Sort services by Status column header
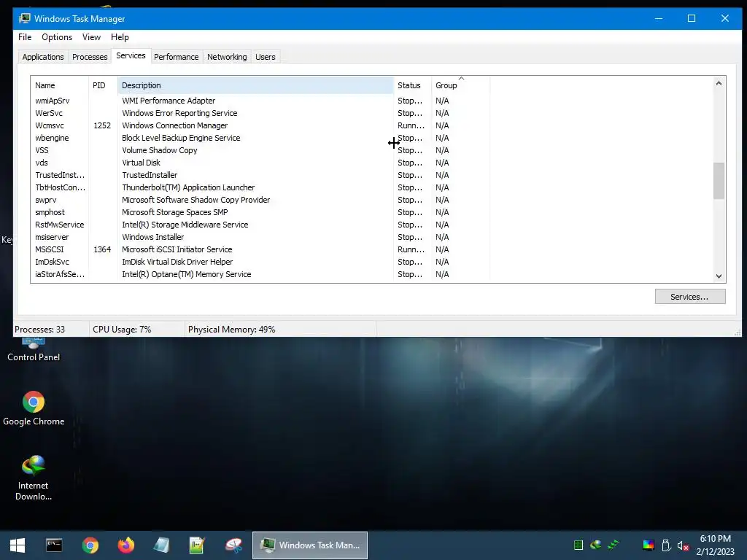747x560 pixels. (x=413, y=85)
